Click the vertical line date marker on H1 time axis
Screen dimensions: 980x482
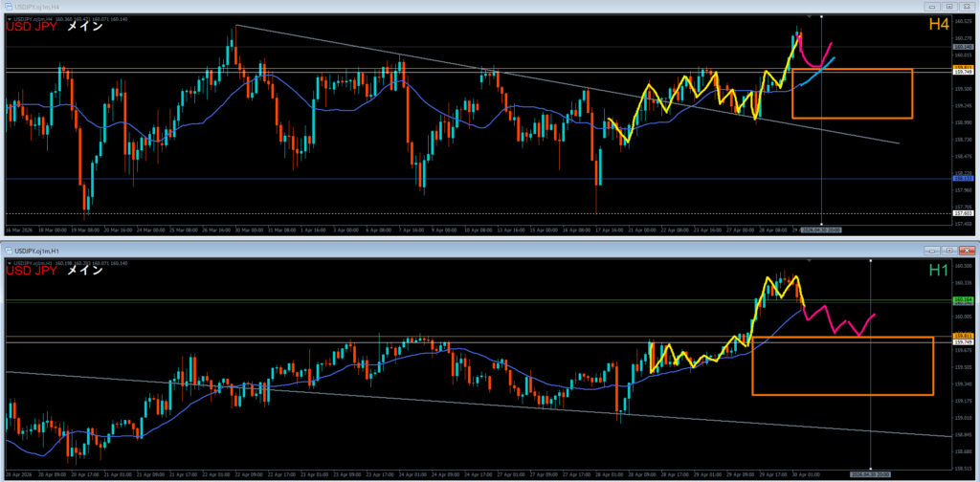coord(869,473)
